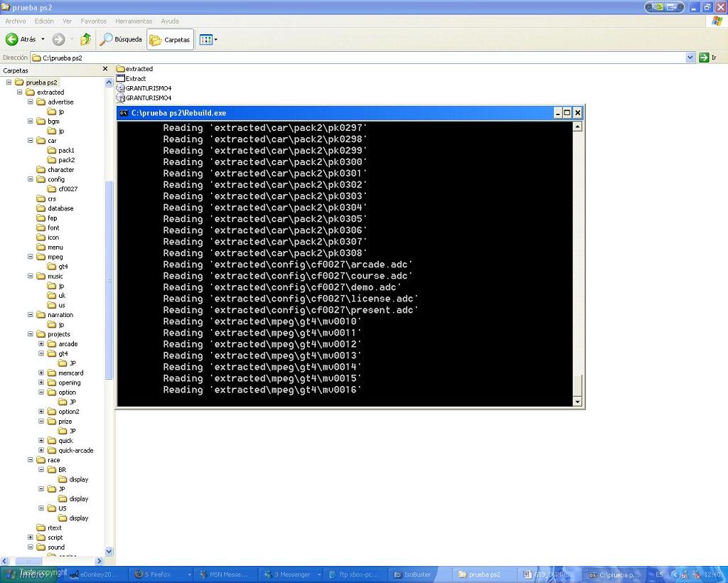728x583 pixels.
Task: Click the Rebuild.exe console system menu icon
Action: tap(124, 113)
